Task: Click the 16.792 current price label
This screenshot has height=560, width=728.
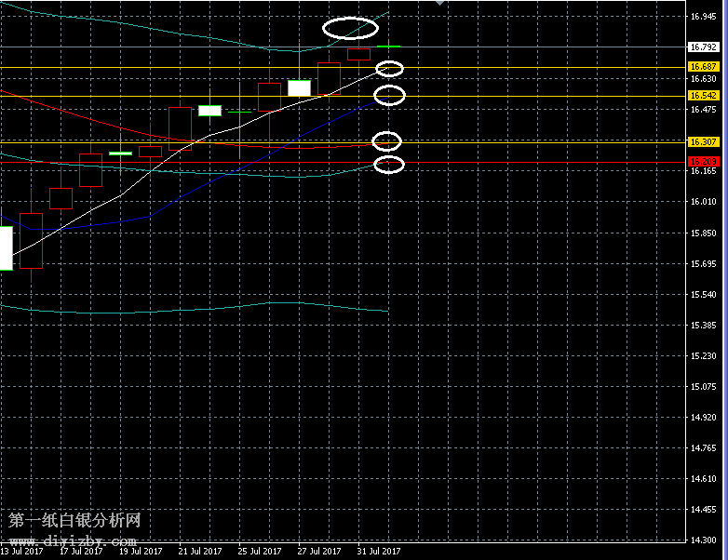Action: click(x=703, y=47)
